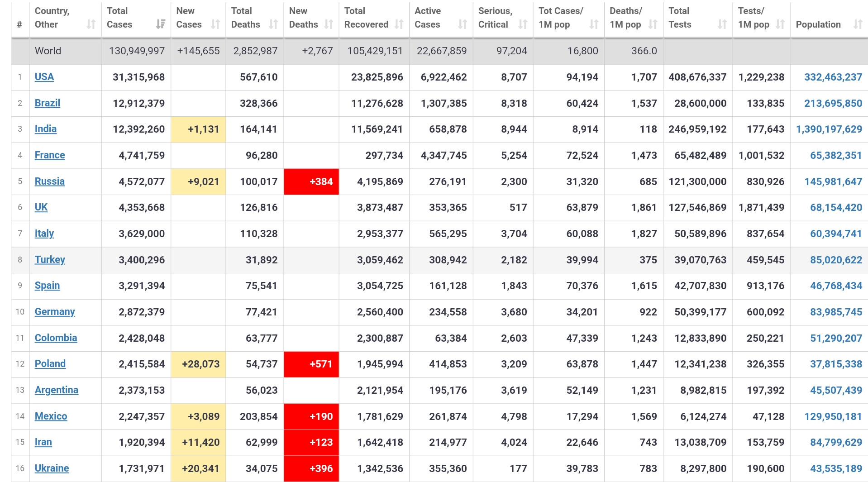
Task: Click the Total Cases sort icon
Action: tap(161, 24)
